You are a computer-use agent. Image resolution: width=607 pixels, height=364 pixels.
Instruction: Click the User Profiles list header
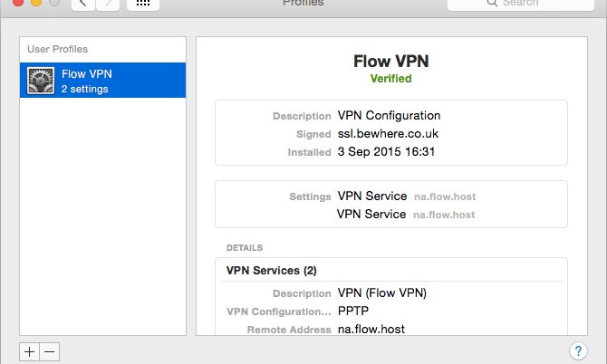[x=58, y=49]
